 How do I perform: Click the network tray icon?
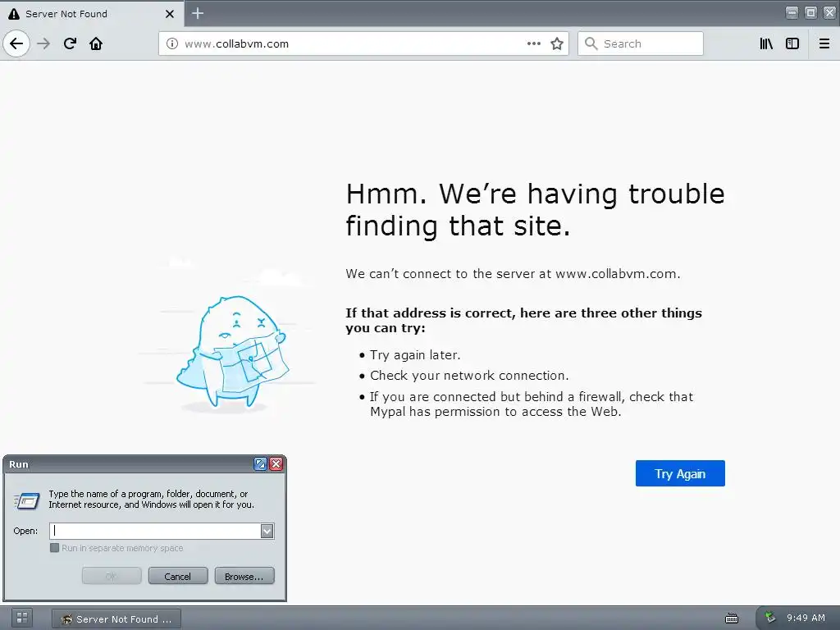(770, 617)
